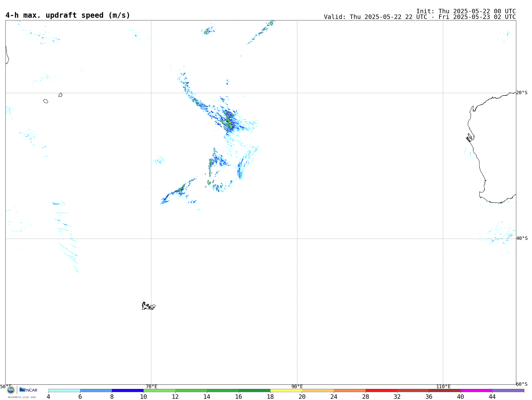The width and height of the screenshot is (532, 400).
Task: Choose the dark green 16–18 m/s segment
Action: click(x=254, y=390)
